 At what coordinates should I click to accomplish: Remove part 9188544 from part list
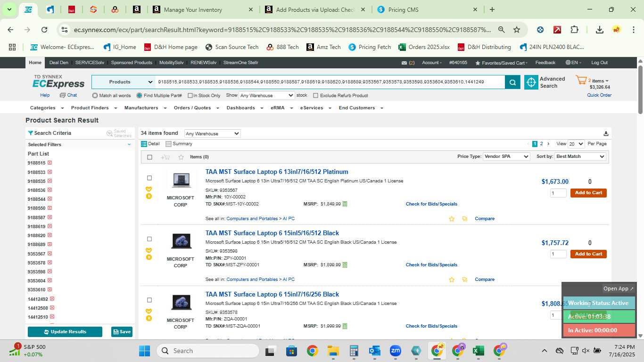(x=50, y=199)
